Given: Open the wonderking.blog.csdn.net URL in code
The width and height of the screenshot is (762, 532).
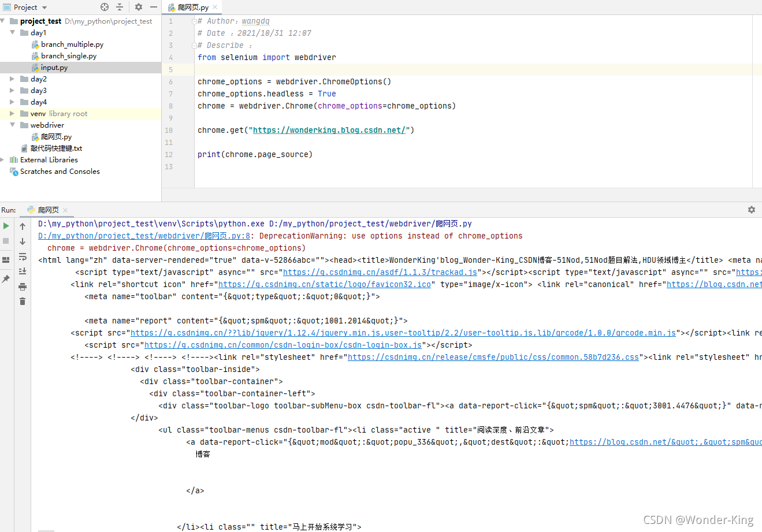Looking at the screenshot, I should 329,131.
